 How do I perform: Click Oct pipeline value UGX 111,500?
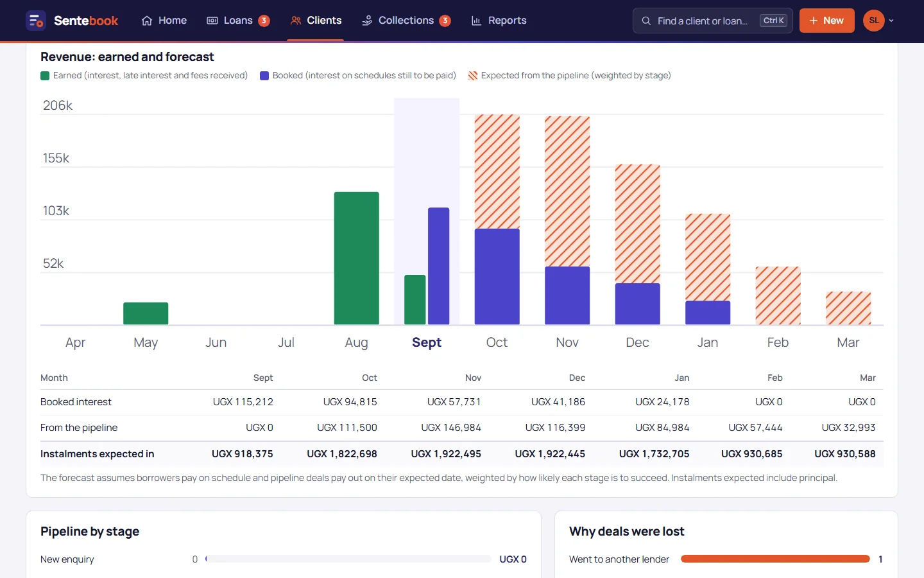pos(347,428)
